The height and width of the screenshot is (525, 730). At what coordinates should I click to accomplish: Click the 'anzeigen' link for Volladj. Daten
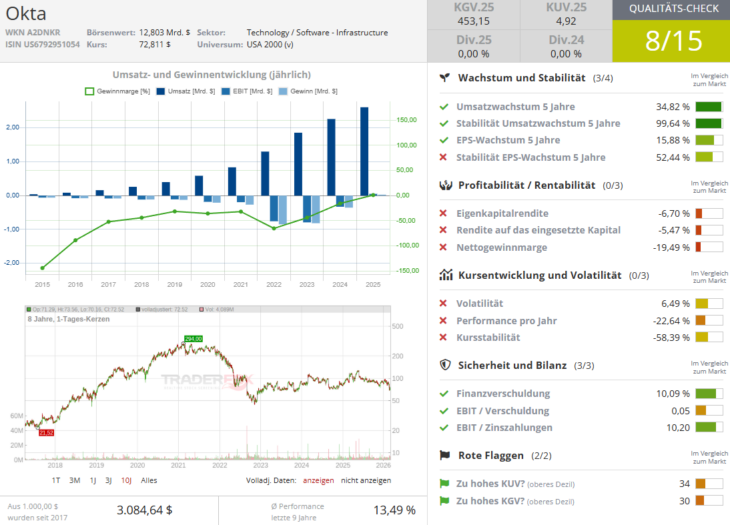coord(318,480)
